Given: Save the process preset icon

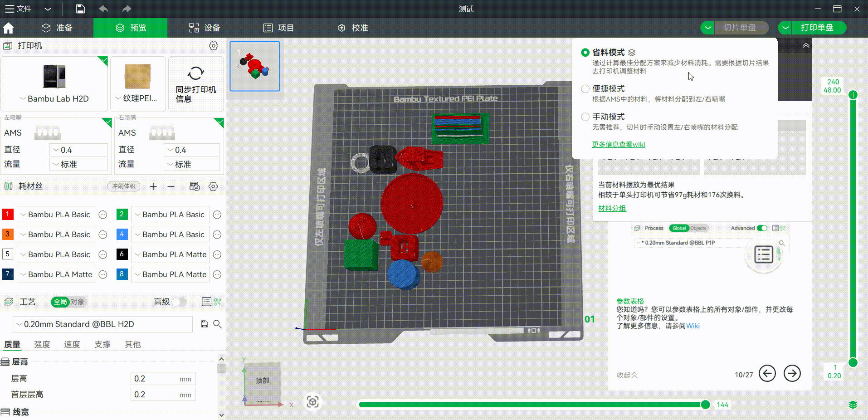Looking at the screenshot, I should pos(205,324).
